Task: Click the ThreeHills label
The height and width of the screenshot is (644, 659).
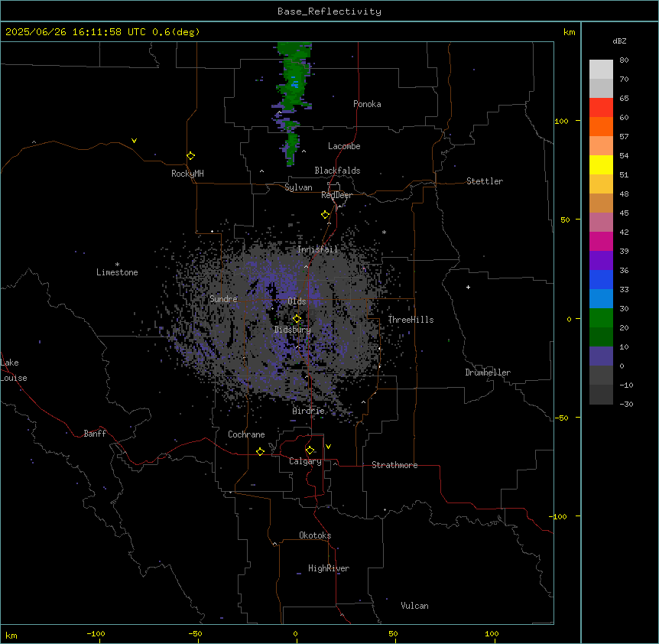Action: pyautogui.click(x=411, y=320)
